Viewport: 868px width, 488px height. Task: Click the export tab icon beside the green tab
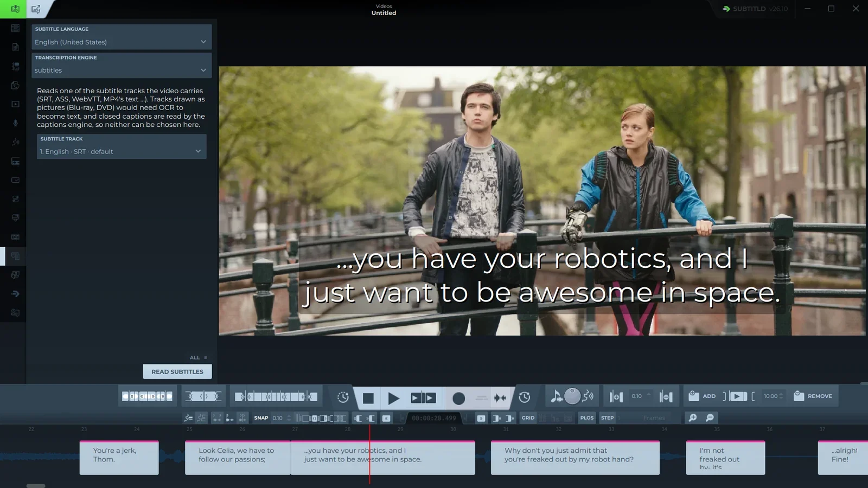(36, 9)
